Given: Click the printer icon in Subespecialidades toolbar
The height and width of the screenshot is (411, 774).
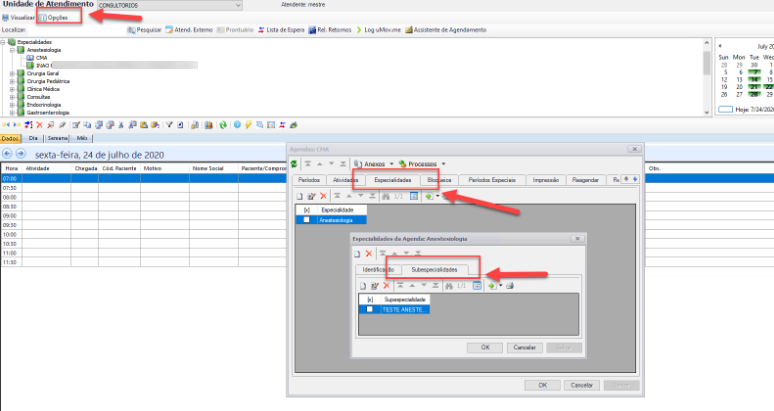Looking at the screenshot, I should [x=510, y=286].
